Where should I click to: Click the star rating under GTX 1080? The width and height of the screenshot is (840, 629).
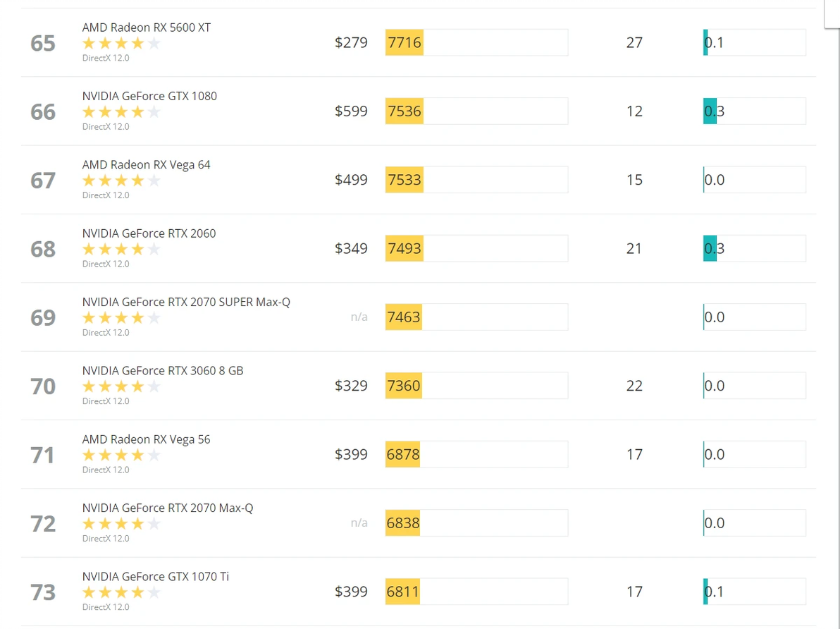point(121,111)
